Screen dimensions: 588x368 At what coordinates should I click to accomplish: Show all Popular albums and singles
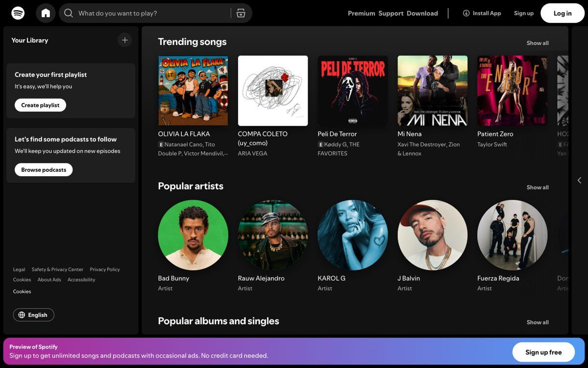click(538, 322)
